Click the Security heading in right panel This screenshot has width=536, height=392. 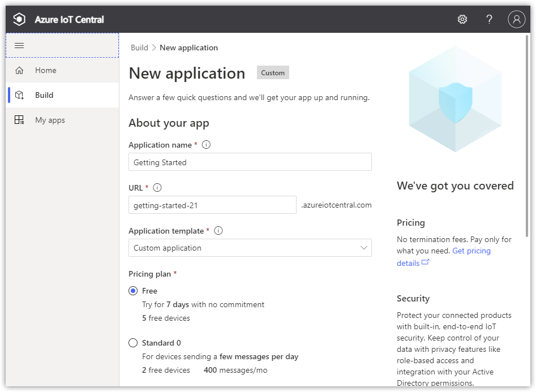click(x=413, y=298)
